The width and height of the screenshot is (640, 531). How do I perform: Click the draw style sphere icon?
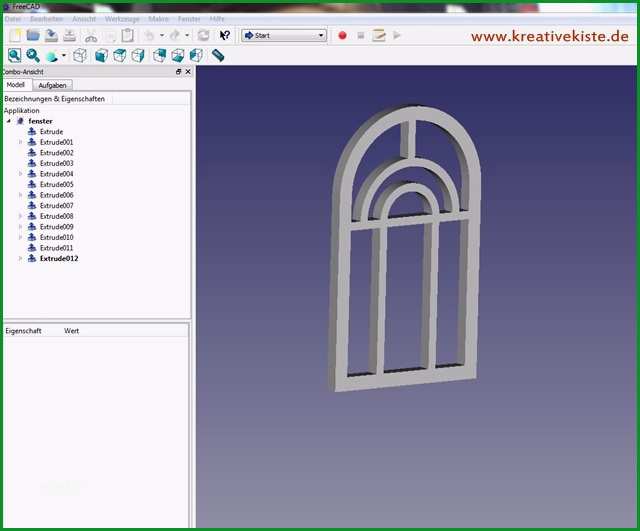[51, 56]
